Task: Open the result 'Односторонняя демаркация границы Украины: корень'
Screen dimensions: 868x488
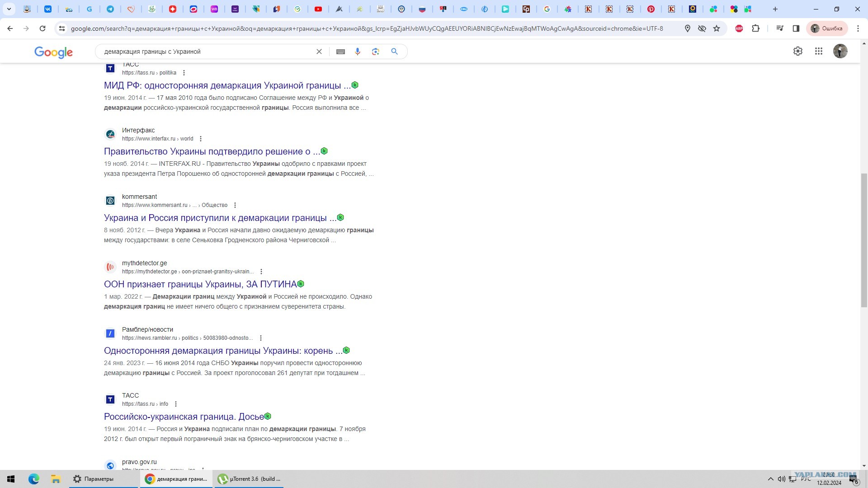Action: [x=223, y=351]
